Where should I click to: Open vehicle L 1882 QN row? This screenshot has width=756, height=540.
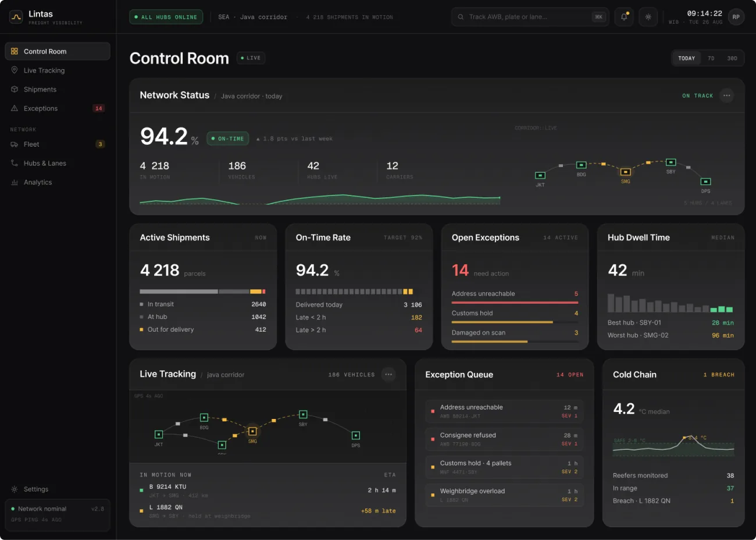[x=268, y=511]
